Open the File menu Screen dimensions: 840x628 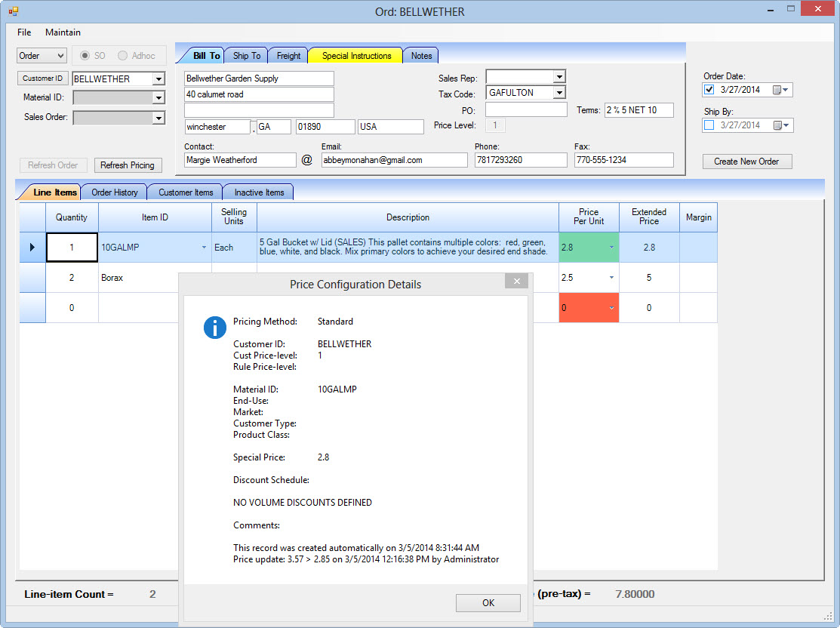pos(24,32)
